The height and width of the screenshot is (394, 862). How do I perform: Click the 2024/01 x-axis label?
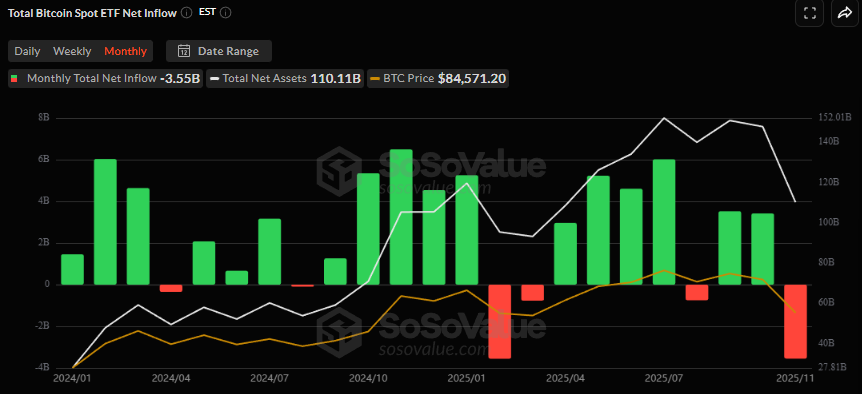tap(73, 379)
